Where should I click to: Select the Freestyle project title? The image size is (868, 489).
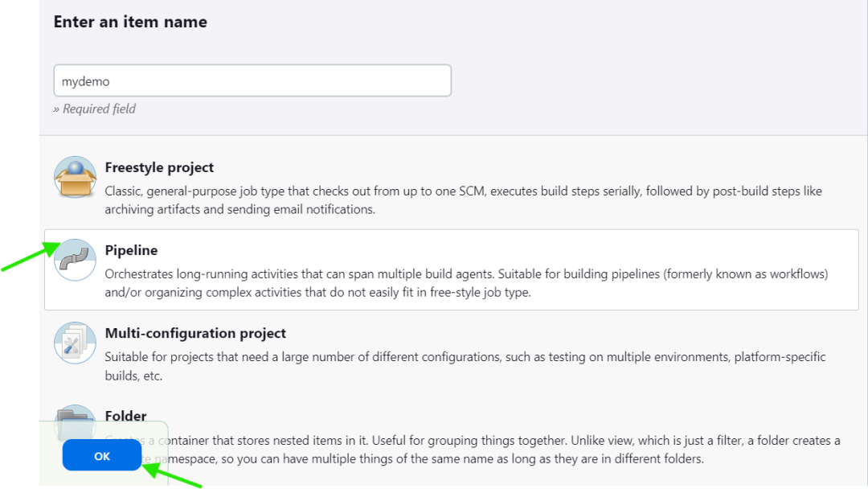point(159,167)
